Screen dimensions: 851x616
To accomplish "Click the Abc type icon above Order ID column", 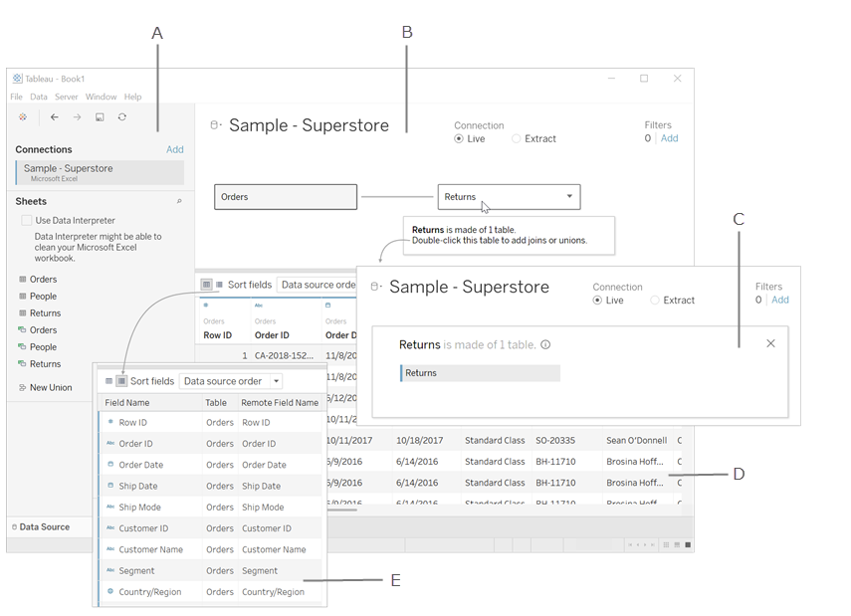I will (x=259, y=306).
